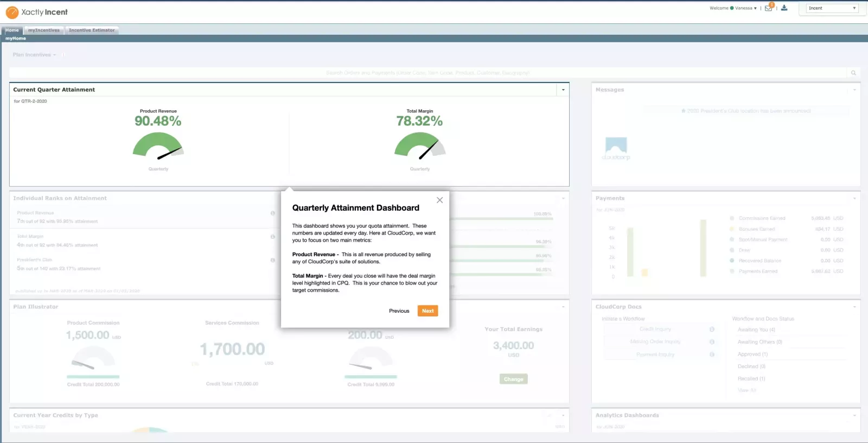
Task: Open Declined (0) documents
Action: [x=751, y=366]
